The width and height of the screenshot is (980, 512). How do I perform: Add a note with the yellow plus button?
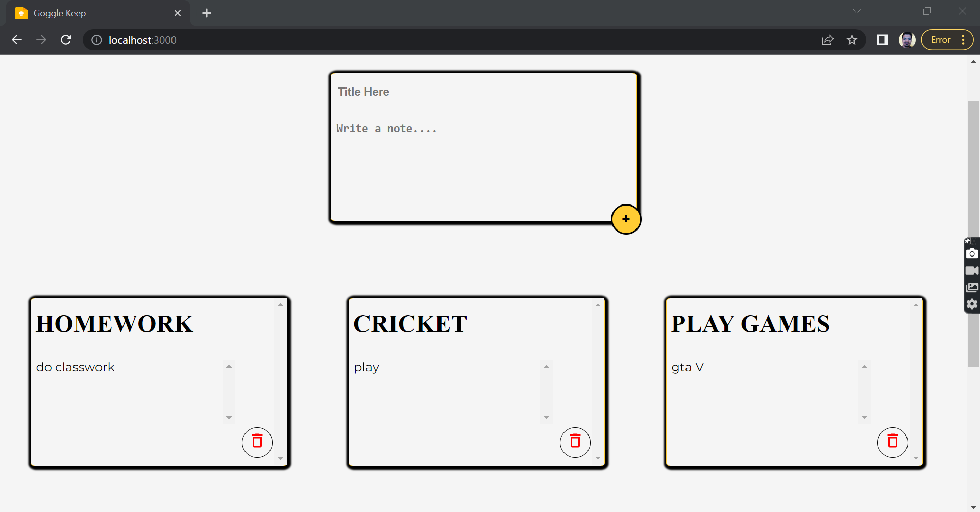click(x=626, y=219)
